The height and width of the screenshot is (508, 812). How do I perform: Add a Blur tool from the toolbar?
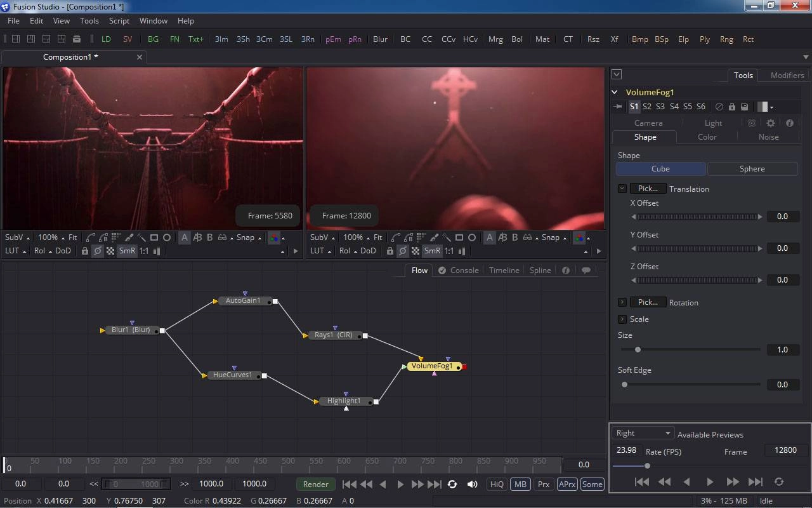pos(380,39)
